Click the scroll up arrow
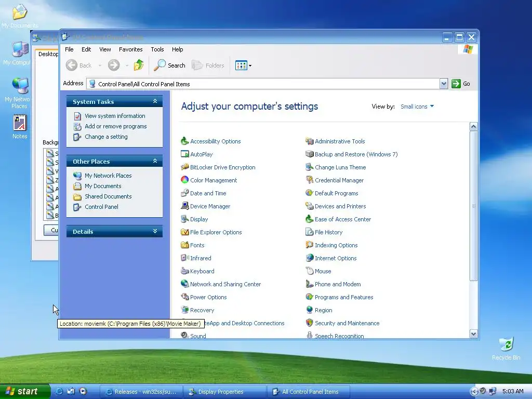The image size is (532, 399). tap(473, 127)
